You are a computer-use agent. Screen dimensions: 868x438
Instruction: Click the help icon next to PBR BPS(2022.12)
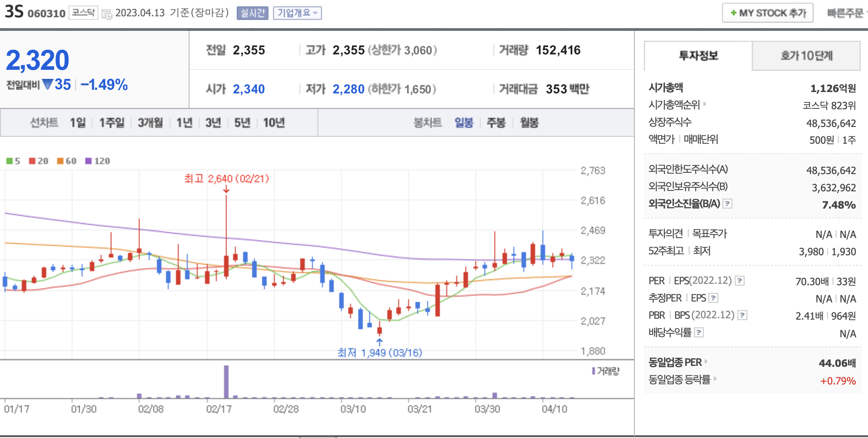(x=742, y=315)
